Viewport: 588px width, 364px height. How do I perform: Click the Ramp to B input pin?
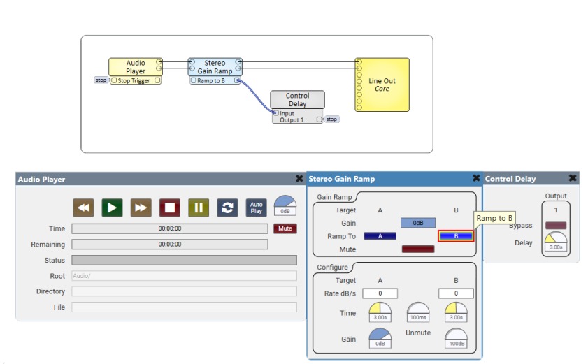point(194,80)
